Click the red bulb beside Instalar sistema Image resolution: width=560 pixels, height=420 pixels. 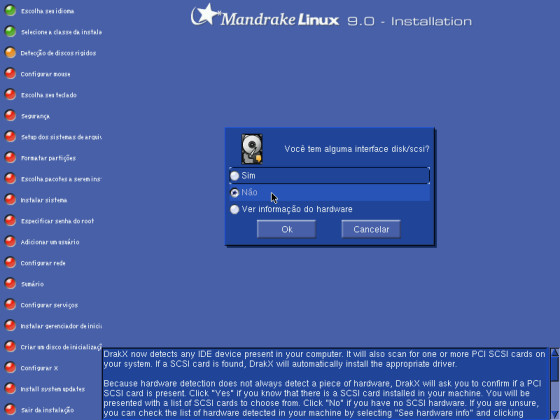coord(10,200)
